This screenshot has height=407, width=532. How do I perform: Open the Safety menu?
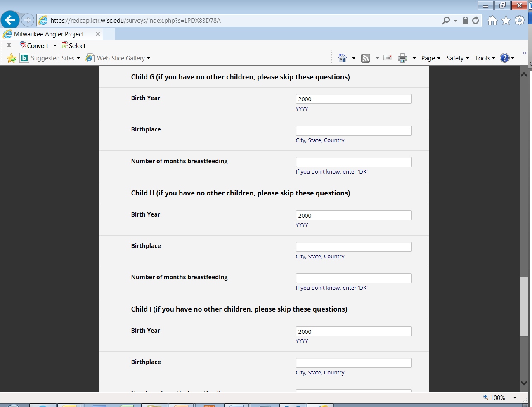click(x=458, y=58)
